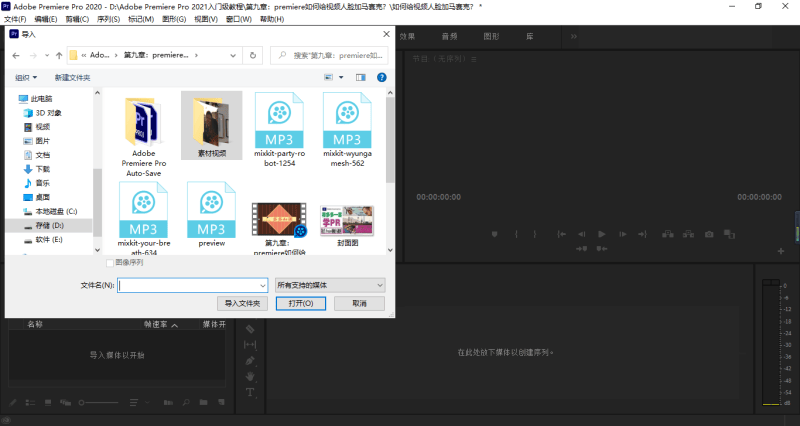Click Mark Out button in program monitor
The image size is (800, 426).
point(535,234)
